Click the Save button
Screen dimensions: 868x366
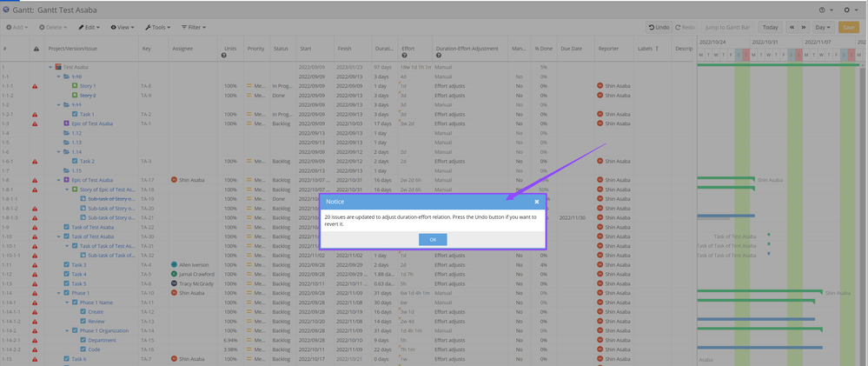pos(849,27)
